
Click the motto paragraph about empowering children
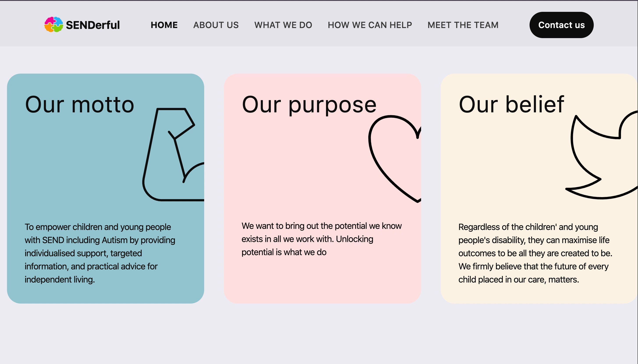coord(100,253)
